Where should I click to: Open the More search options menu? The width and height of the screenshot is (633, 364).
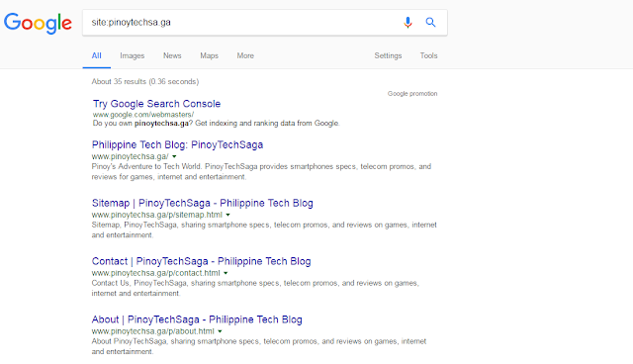[x=245, y=55]
